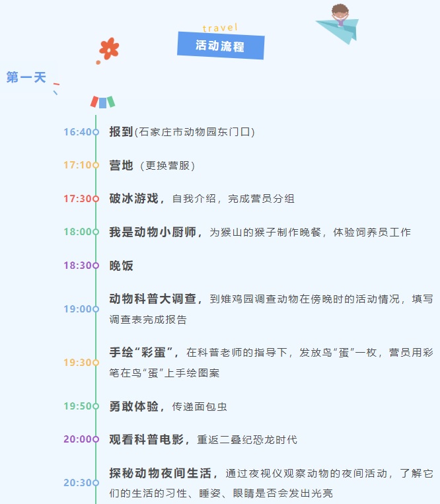This screenshot has width=440, height=504.
Task: Click the 营地 heading text
Action: coord(121,165)
